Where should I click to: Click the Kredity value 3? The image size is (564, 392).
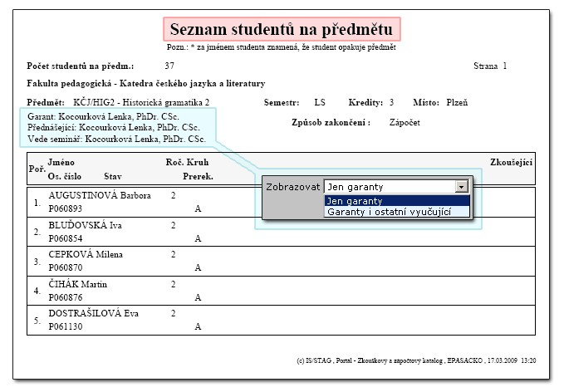[x=391, y=102]
